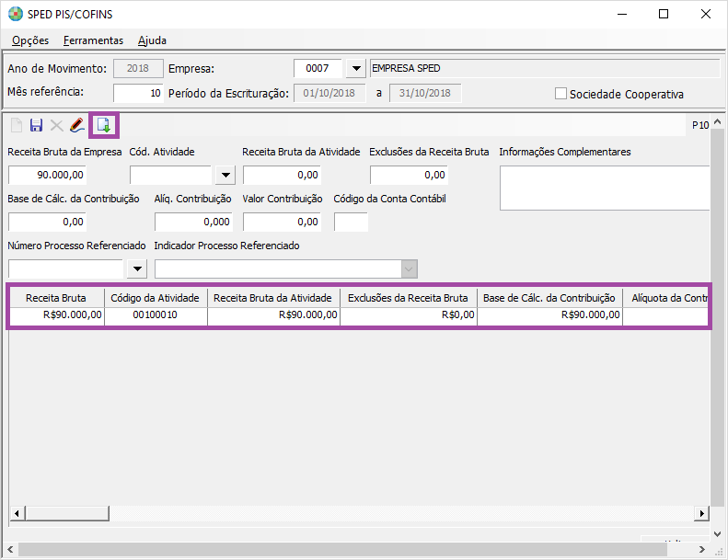
Task: Click the Código da Atividade column header
Action: (156, 298)
